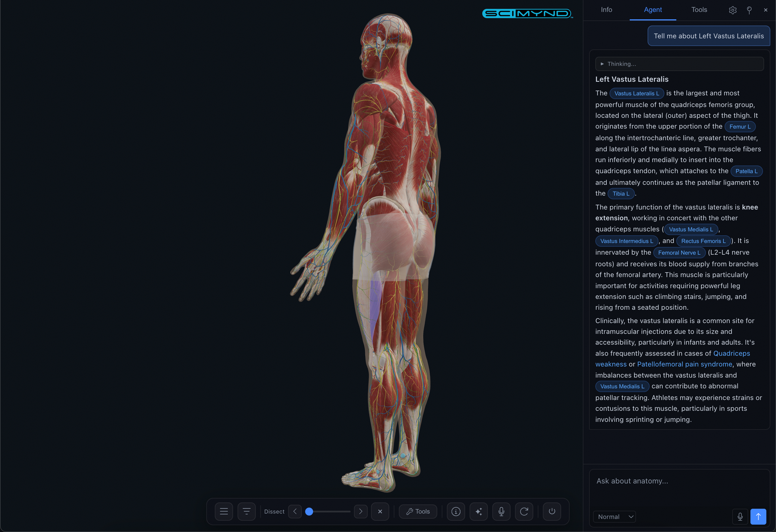Click the Femoral Nerve L tag
This screenshot has height=532, width=776.
pyautogui.click(x=679, y=253)
